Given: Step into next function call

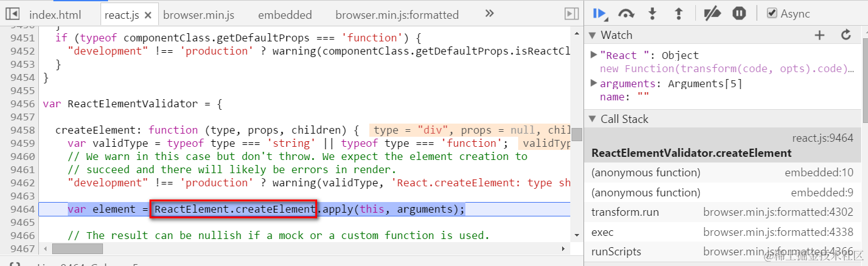Looking at the screenshot, I should 653,13.
